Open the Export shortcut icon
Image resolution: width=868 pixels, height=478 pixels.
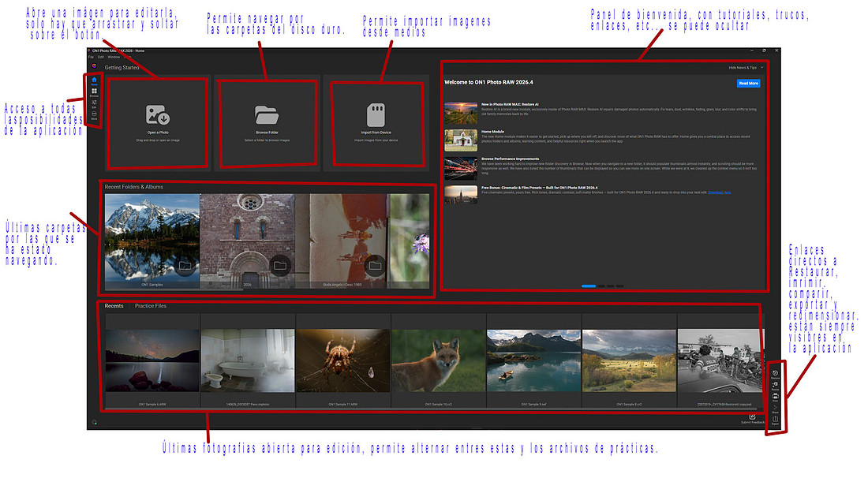pyautogui.click(x=775, y=420)
